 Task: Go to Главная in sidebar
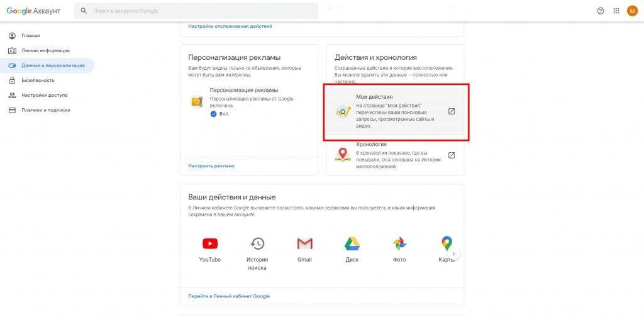pyautogui.click(x=30, y=36)
